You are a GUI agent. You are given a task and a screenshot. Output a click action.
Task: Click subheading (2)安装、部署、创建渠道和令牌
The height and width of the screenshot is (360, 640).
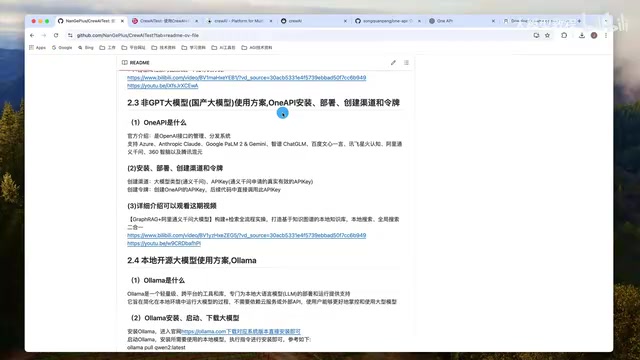point(175,168)
